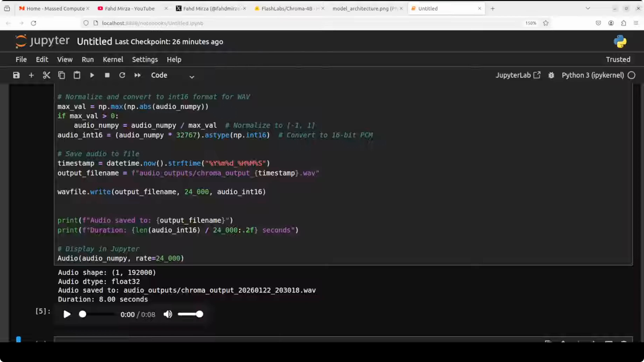Mute the audio player output
The height and width of the screenshot is (362, 644).
pyautogui.click(x=168, y=314)
